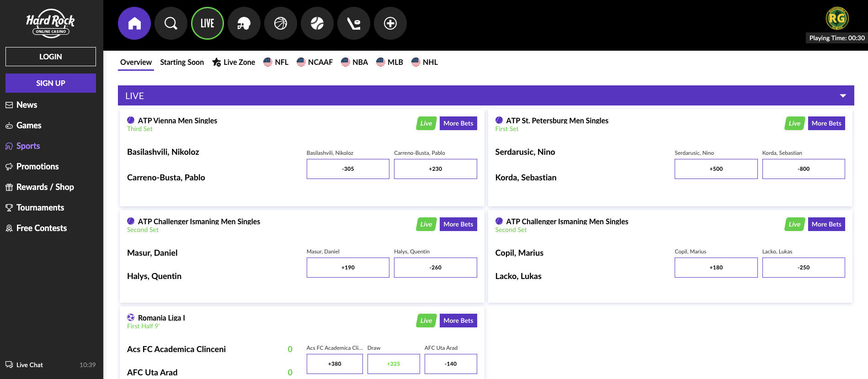Switch to the NCAAF tab
This screenshot has height=379, width=868.
click(314, 62)
